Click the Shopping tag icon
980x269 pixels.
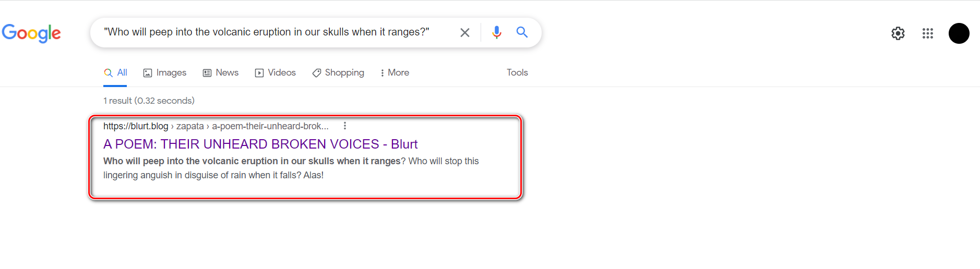(317, 73)
